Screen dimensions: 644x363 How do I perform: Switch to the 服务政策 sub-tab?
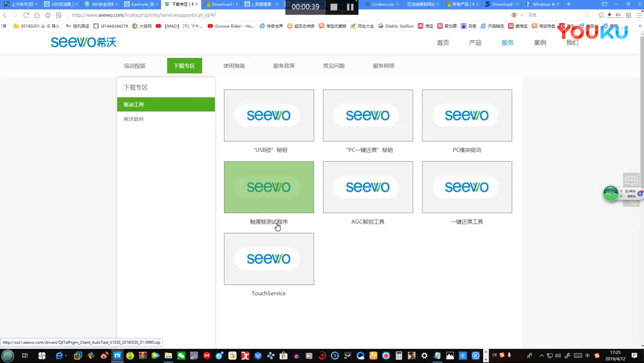(x=284, y=66)
